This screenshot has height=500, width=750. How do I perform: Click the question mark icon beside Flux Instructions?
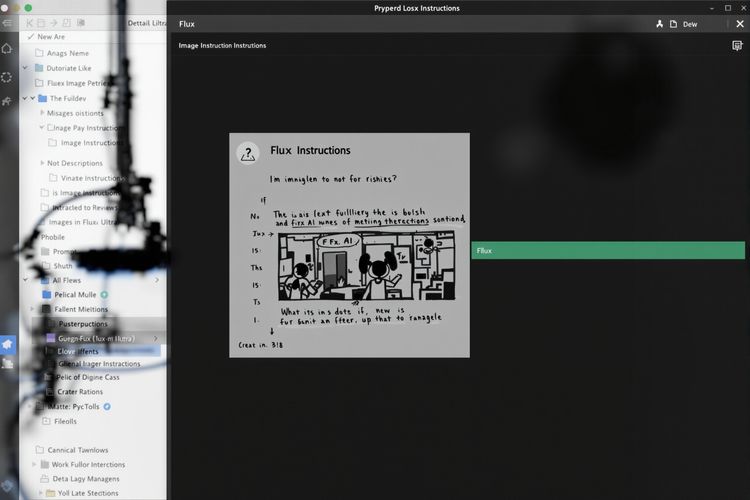pos(248,153)
